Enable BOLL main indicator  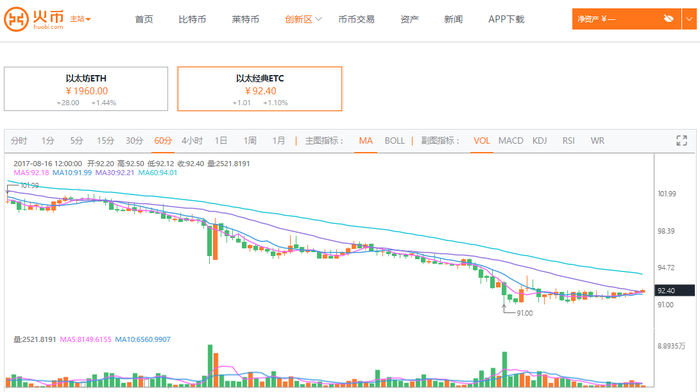click(x=395, y=141)
